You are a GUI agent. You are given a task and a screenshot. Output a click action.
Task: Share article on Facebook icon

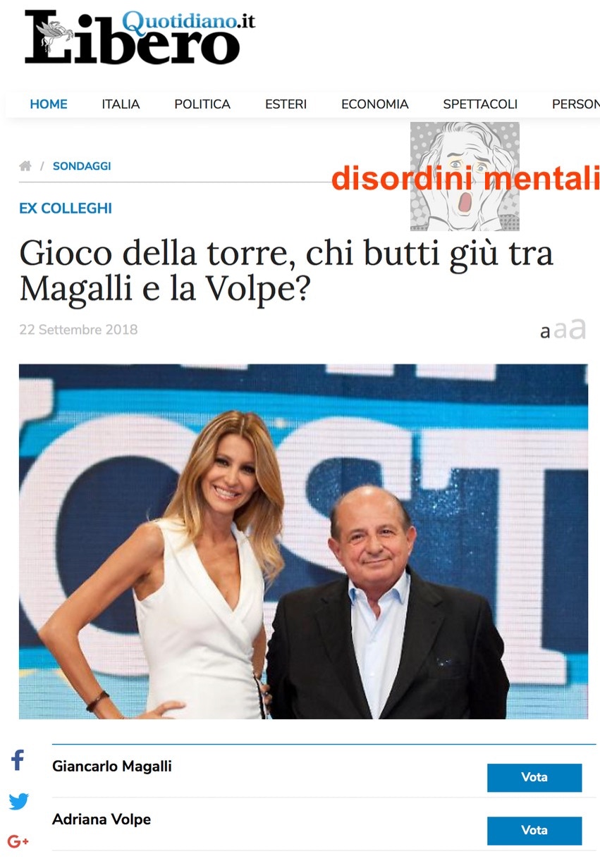click(18, 760)
